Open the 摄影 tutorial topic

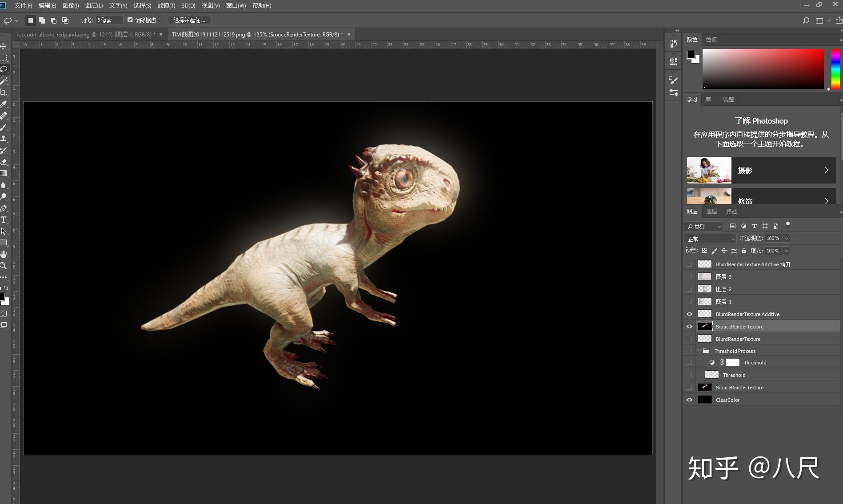[x=761, y=170]
